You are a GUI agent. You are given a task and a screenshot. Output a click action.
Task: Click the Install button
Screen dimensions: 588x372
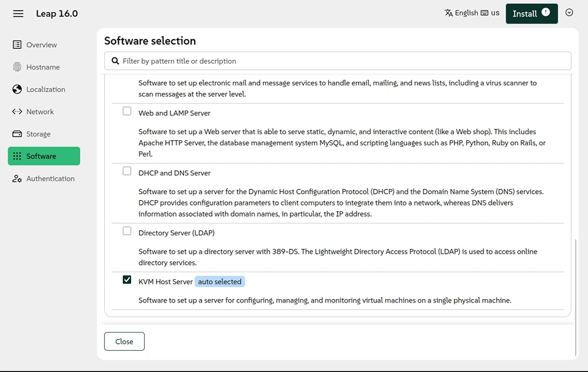coord(532,14)
